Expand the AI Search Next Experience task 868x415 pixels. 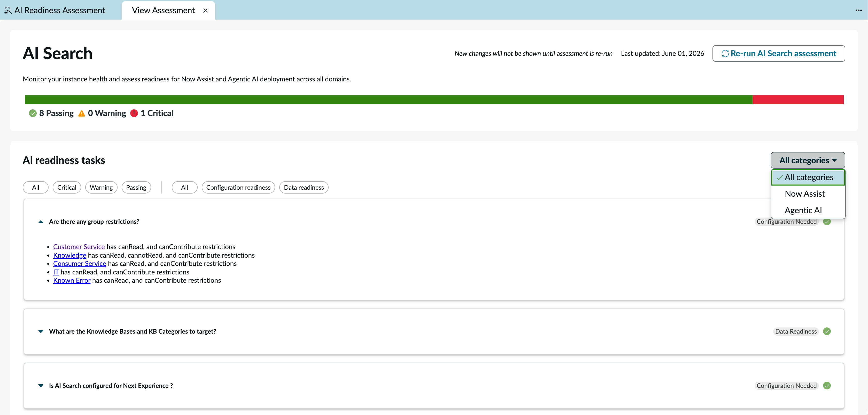(x=41, y=386)
